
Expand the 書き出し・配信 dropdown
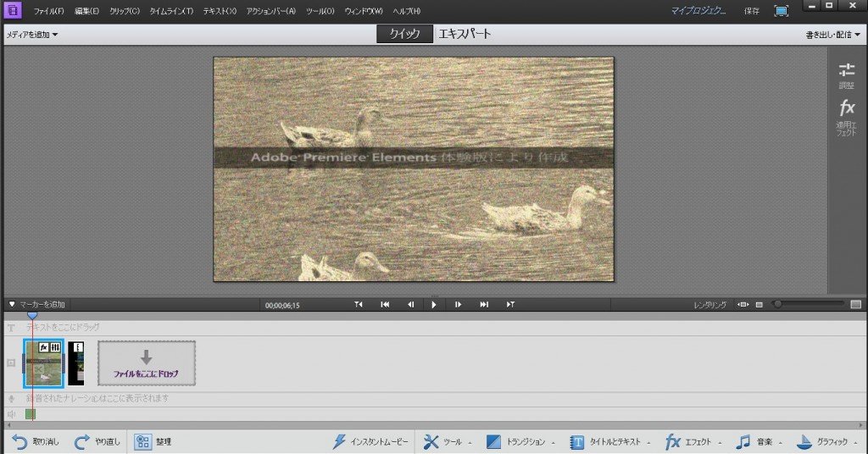pos(833,34)
